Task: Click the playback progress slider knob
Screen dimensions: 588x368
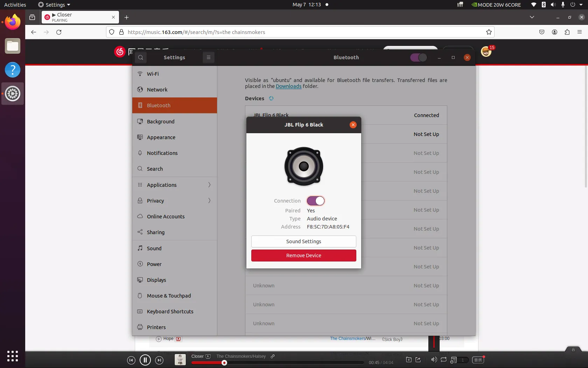Action: [224, 363]
